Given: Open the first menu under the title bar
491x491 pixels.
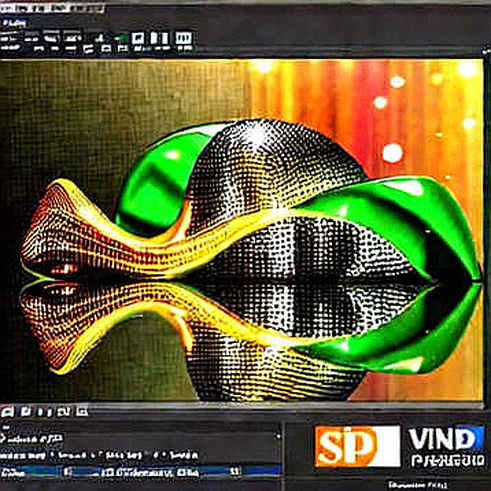Looking at the screenshot, I should click(x=13, y=23).
